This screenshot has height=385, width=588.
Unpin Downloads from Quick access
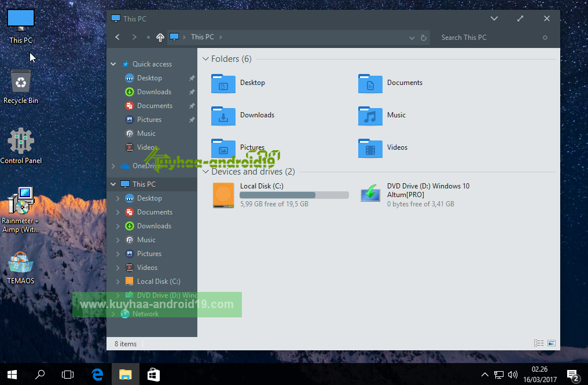(192, 92)
